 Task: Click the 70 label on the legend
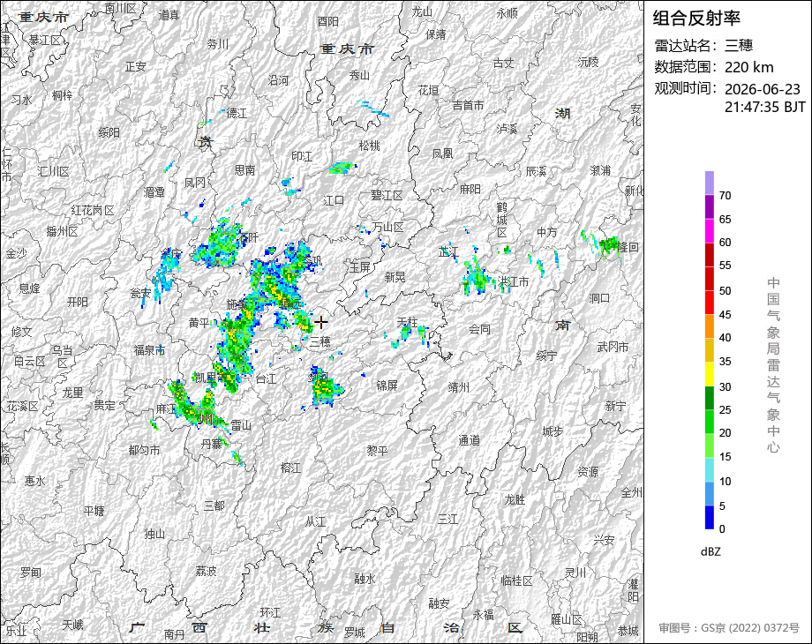(725, 196)
